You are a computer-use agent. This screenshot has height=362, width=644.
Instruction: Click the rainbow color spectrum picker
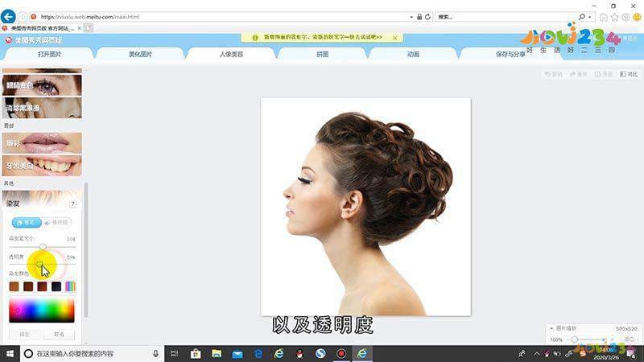click(x=42, y=311)
